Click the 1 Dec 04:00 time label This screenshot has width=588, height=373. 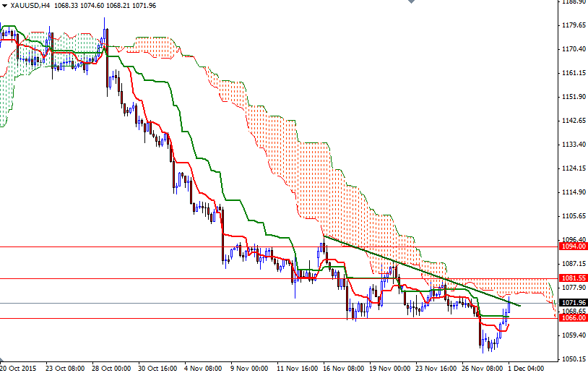pyautogui.click(x=527, y=369)
